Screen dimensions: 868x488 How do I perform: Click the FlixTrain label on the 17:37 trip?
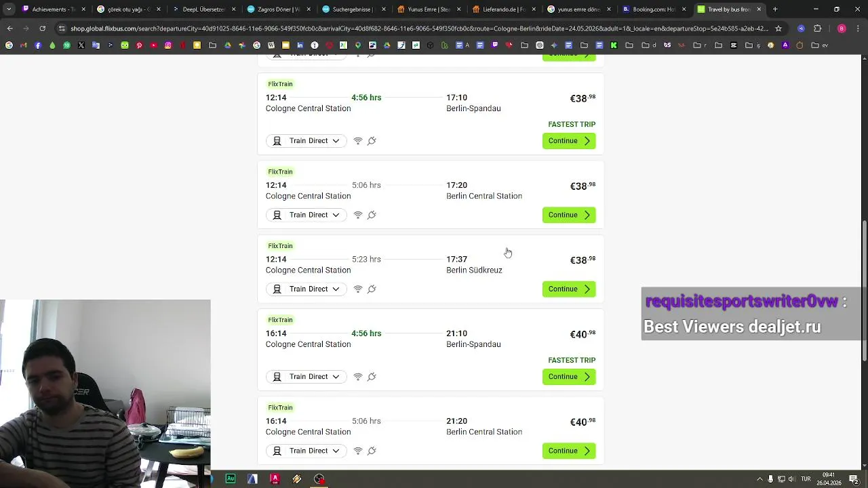point(281,246)
